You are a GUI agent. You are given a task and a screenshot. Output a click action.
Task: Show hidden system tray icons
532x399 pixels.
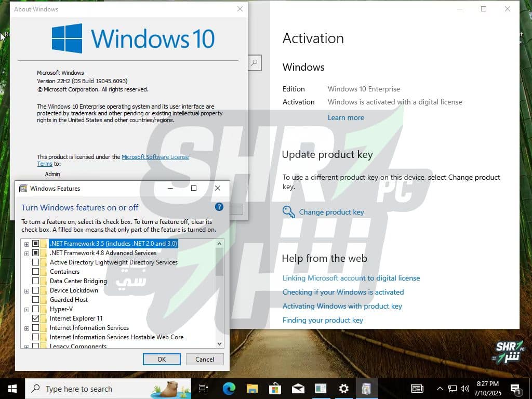coord(440,389)
